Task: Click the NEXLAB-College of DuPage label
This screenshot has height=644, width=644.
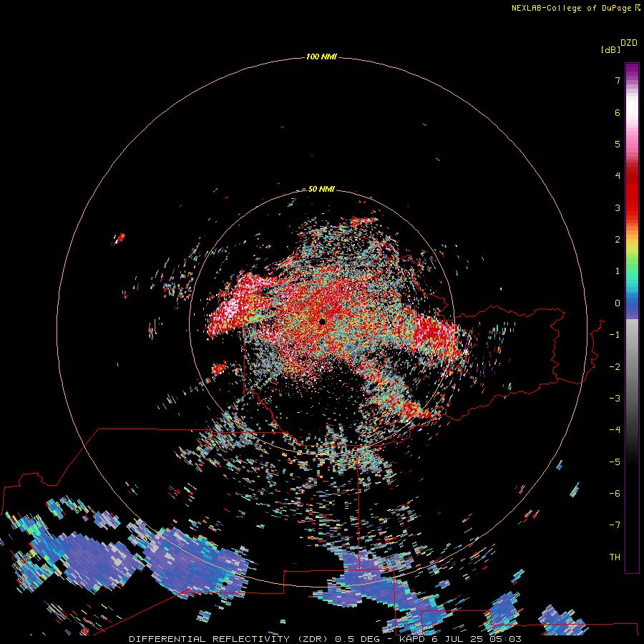Action: pos(572,8)
